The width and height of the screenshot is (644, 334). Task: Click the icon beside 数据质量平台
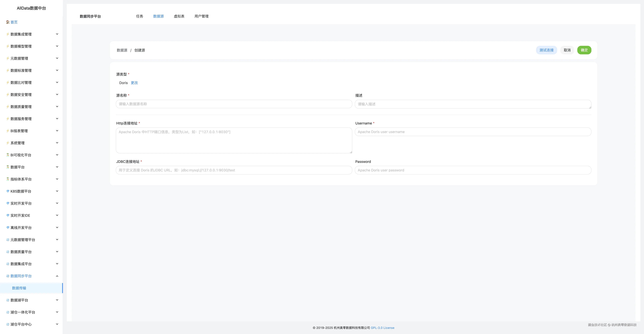(x=8, y=252)
